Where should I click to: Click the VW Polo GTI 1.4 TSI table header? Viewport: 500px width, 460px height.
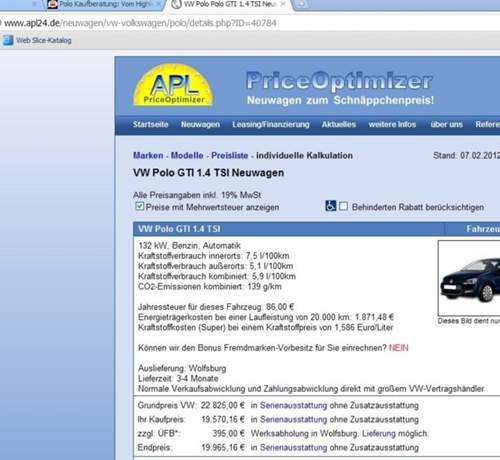click(x=179, y=229)
